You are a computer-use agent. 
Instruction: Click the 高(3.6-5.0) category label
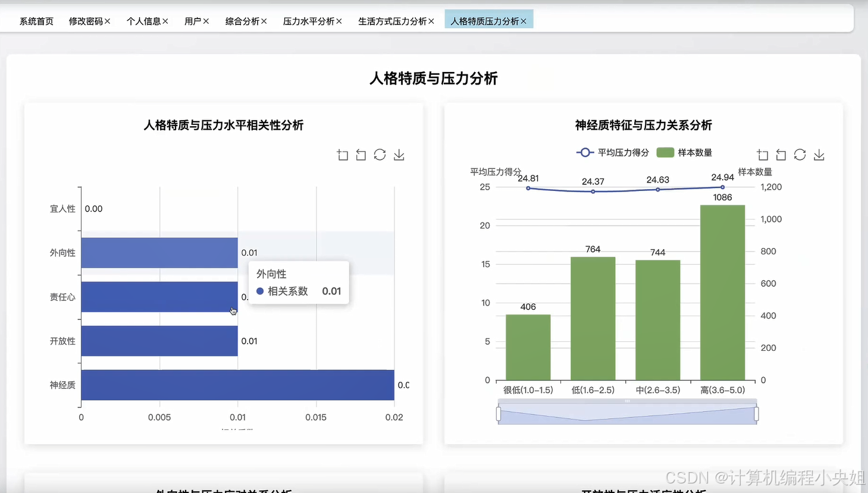point(723,390)
